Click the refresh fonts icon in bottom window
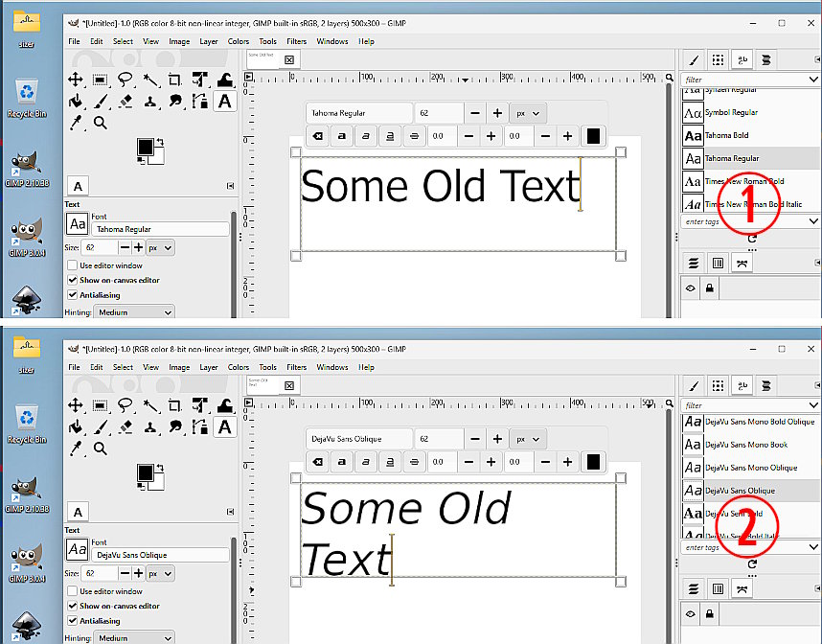The image size is (822, 644). (752, 564)
